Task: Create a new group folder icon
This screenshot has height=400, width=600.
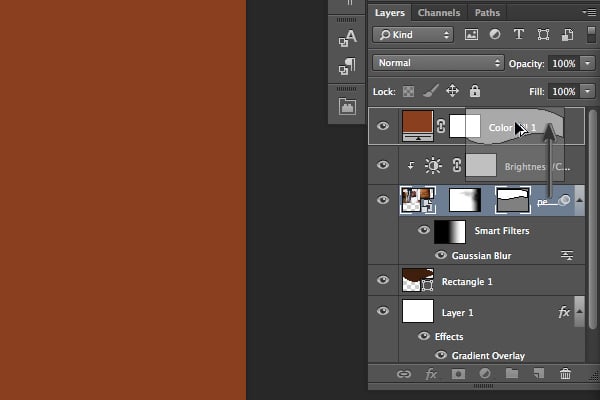Action: (512, 373)
